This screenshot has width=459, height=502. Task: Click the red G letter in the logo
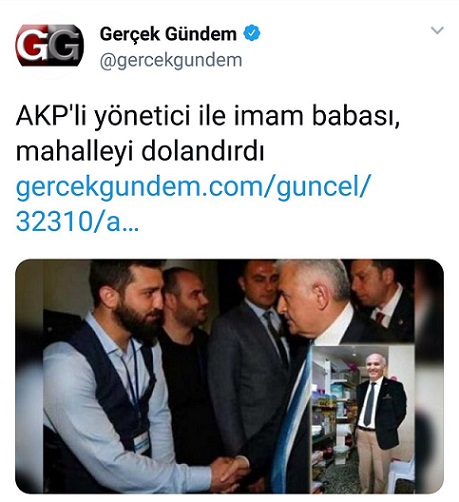tap(32, 45)
